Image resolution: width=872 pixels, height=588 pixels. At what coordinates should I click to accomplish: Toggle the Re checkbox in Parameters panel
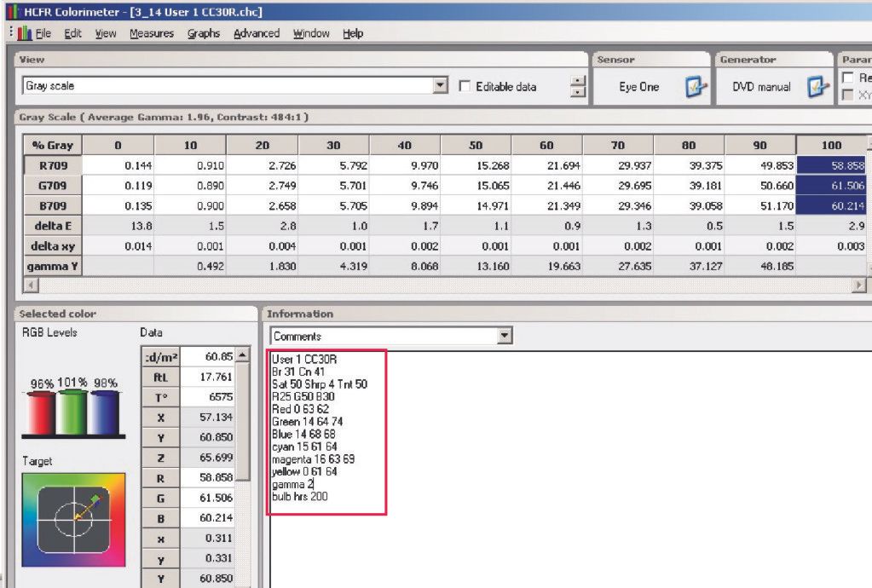coord(847,78)
